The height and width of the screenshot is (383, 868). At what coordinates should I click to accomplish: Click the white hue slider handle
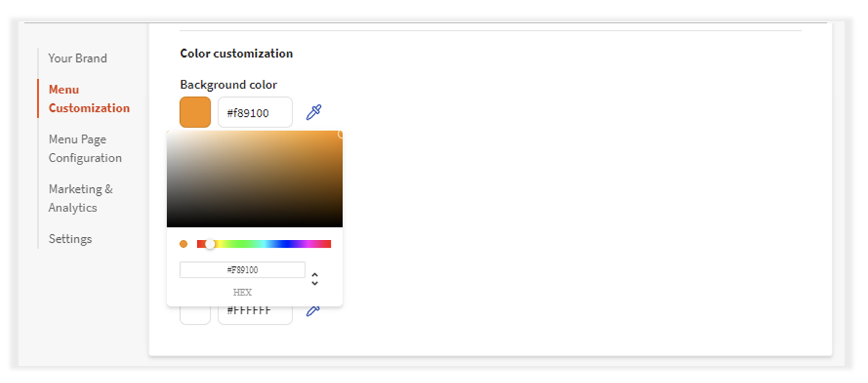210,244
